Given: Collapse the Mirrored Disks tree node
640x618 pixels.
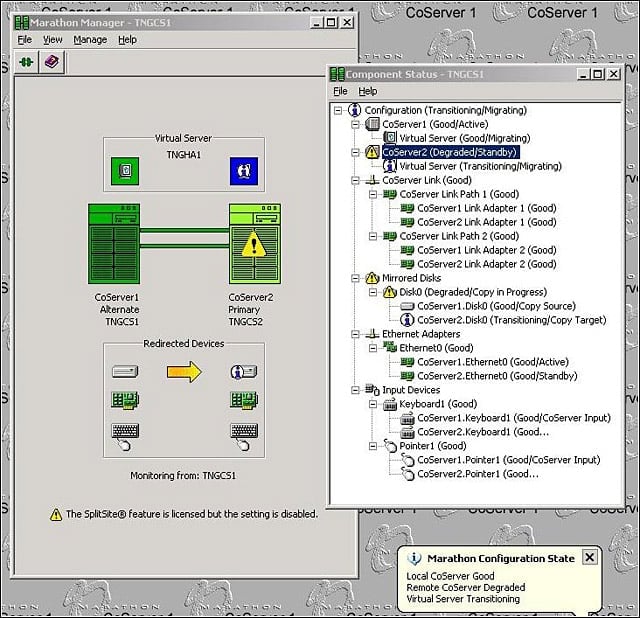Looking at the screenshot, I should pos(356,278).
